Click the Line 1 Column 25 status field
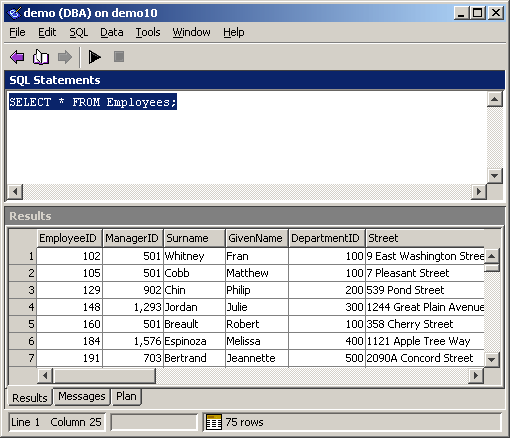Viewport: 510px width, 438px height. (x=56, y=422)
